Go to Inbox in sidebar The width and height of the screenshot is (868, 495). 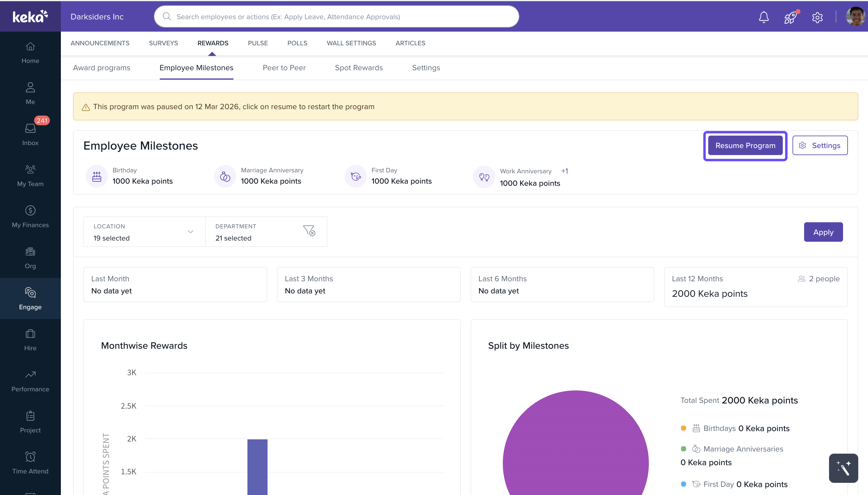(30, 134)
